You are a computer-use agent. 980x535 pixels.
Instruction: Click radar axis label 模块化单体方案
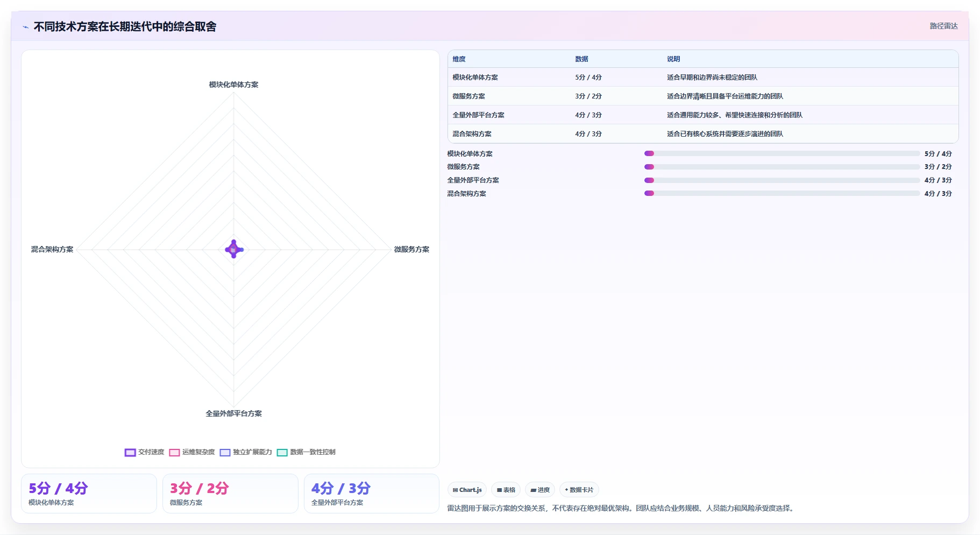click(x=233, y=85)
